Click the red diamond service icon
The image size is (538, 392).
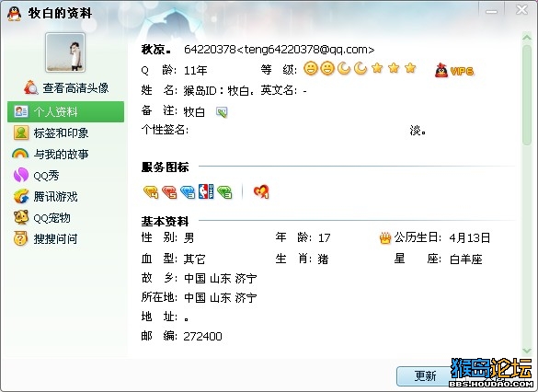click(x=169, y=192)
